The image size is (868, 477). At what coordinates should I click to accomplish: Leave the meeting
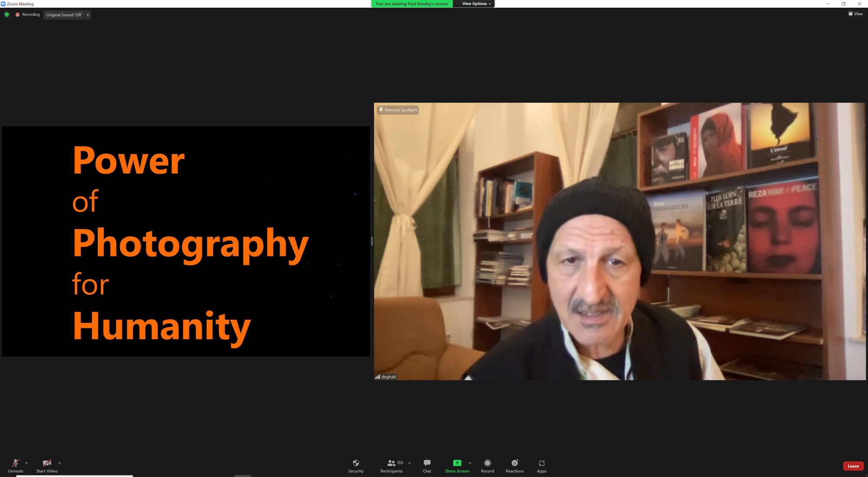[853, 466]
